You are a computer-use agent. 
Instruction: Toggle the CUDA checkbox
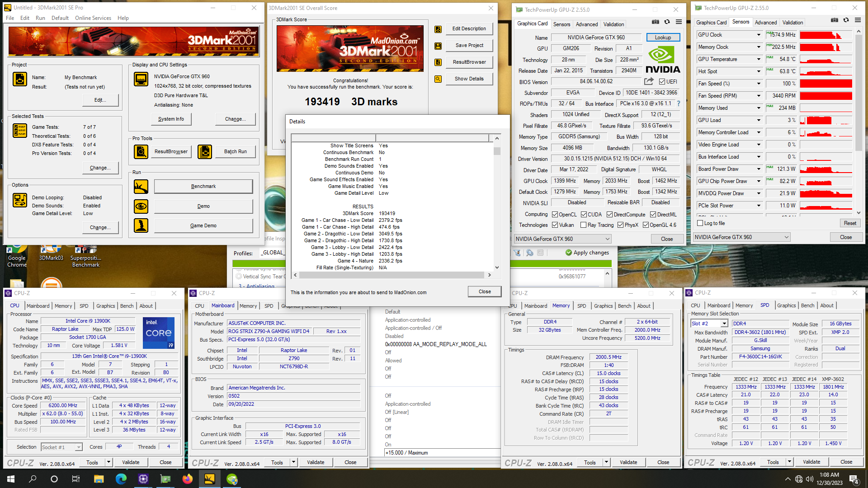(584, 215)
